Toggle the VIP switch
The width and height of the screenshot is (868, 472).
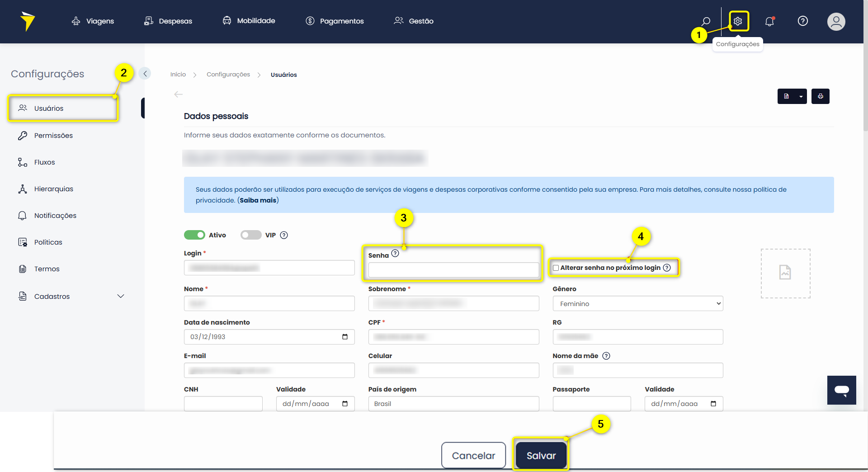tap(251, 235)
